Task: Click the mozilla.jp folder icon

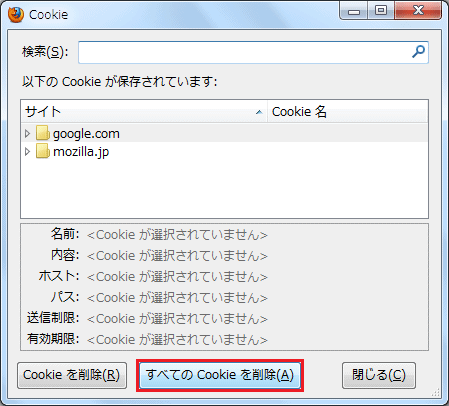Action: point(43,151)
